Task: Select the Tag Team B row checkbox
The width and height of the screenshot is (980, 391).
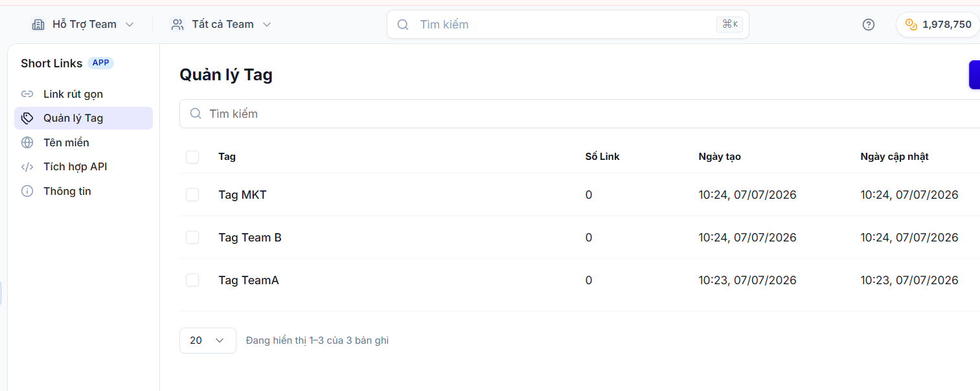Action: [192, 238]
